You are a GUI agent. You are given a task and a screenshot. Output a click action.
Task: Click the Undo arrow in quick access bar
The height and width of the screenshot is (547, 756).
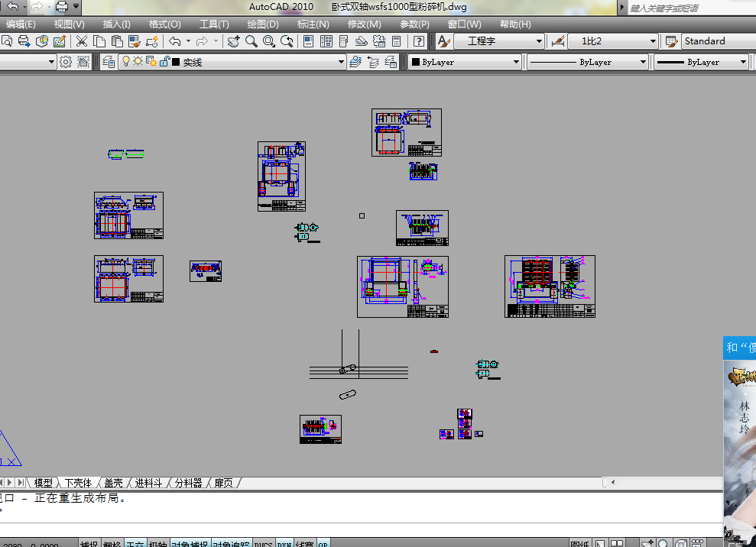click(x=13, y=6)
